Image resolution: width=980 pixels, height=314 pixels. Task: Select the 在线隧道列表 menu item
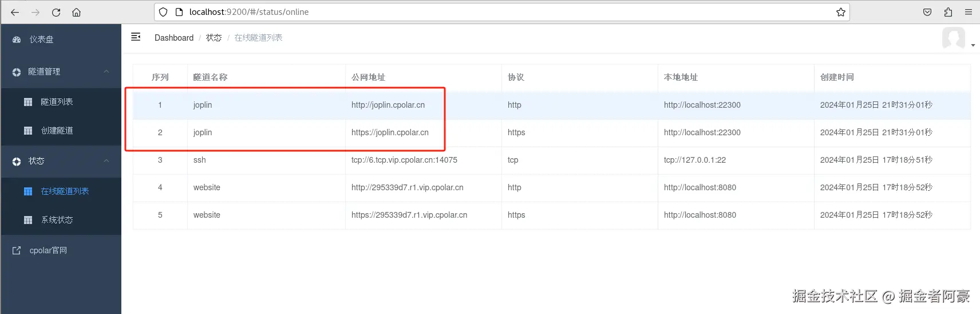click(x=61, y=191)
